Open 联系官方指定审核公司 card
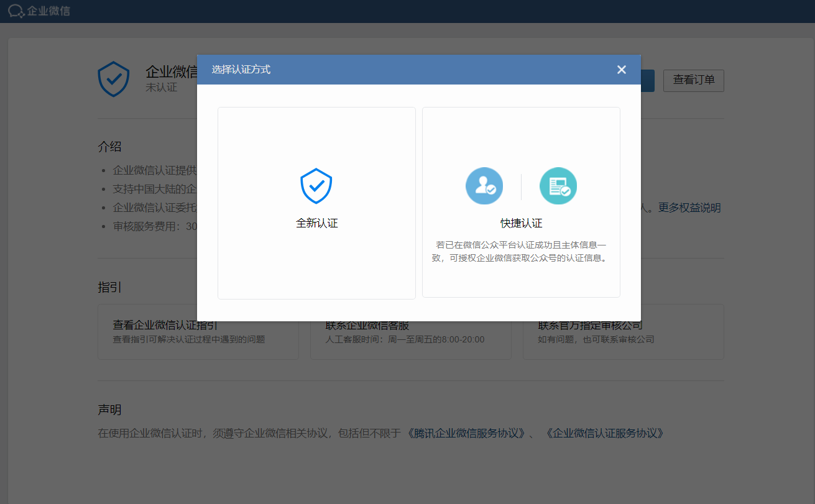Screen dimensions: 815x504 (x=624, y=332)
